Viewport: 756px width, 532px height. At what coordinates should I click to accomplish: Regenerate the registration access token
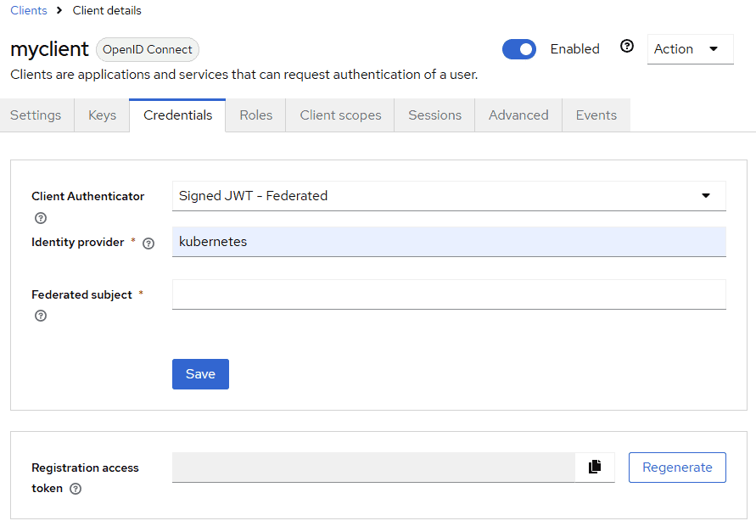[676, 468]
